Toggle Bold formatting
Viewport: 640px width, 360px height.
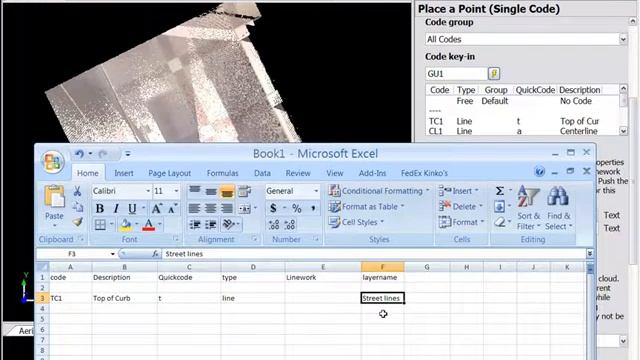(100, 209)
